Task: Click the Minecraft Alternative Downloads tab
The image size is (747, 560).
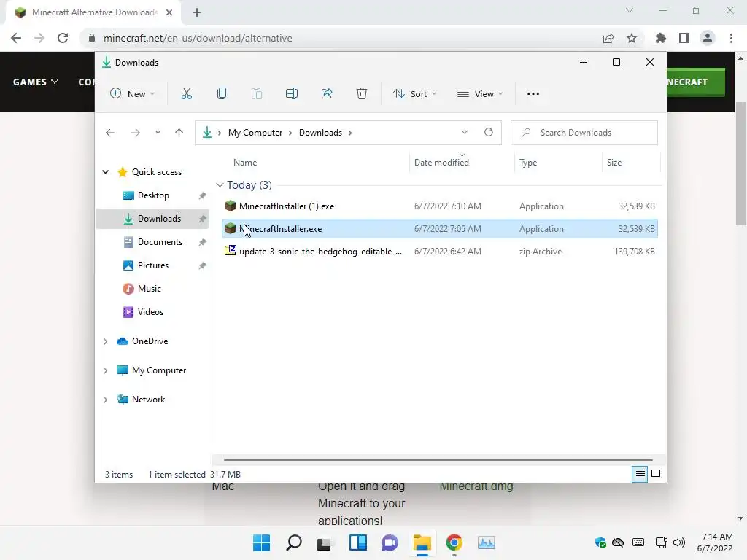Action: click(x=93, y=12)
